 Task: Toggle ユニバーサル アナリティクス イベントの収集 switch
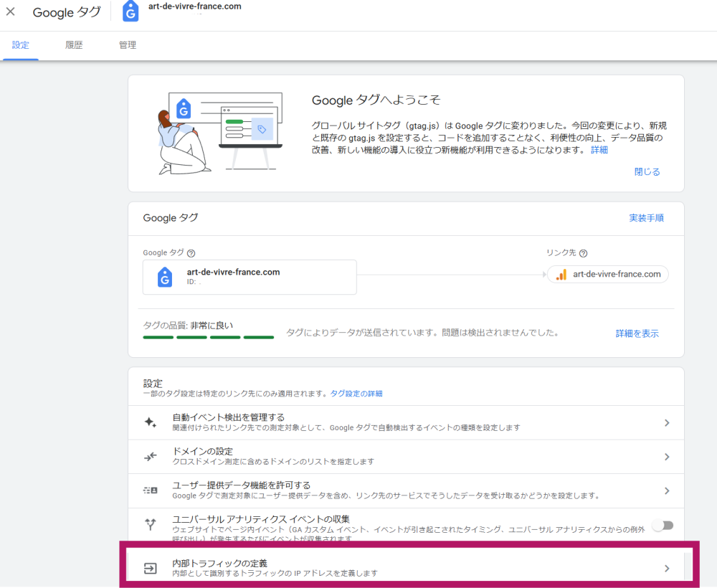663,526
